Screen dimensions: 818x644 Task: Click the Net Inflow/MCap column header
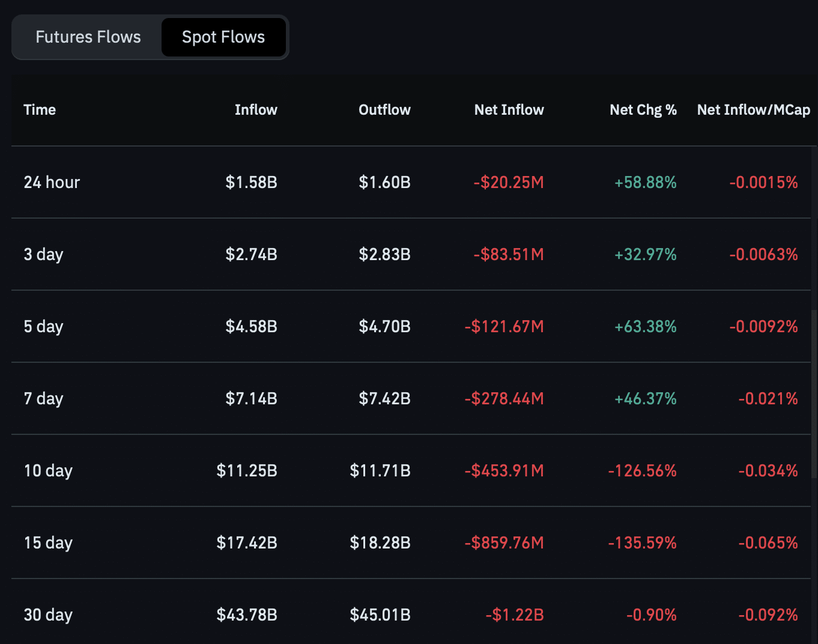point(754,110)
